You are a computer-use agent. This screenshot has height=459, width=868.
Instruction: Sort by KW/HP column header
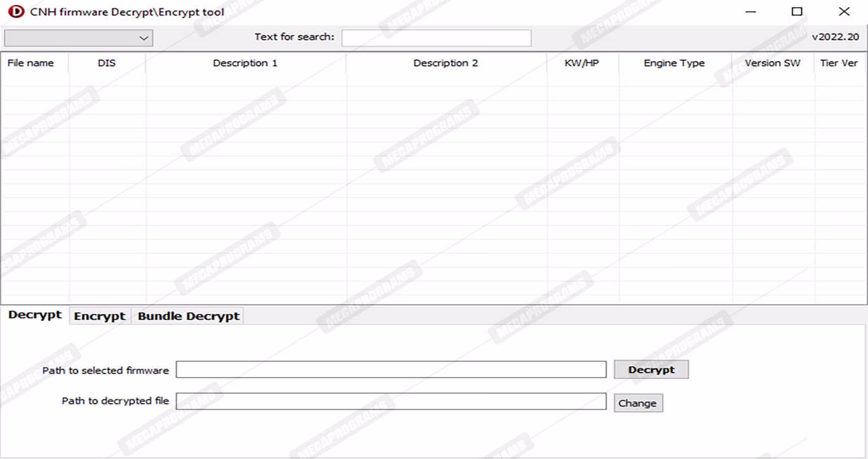pyautogui.click(x=581, y=63)
